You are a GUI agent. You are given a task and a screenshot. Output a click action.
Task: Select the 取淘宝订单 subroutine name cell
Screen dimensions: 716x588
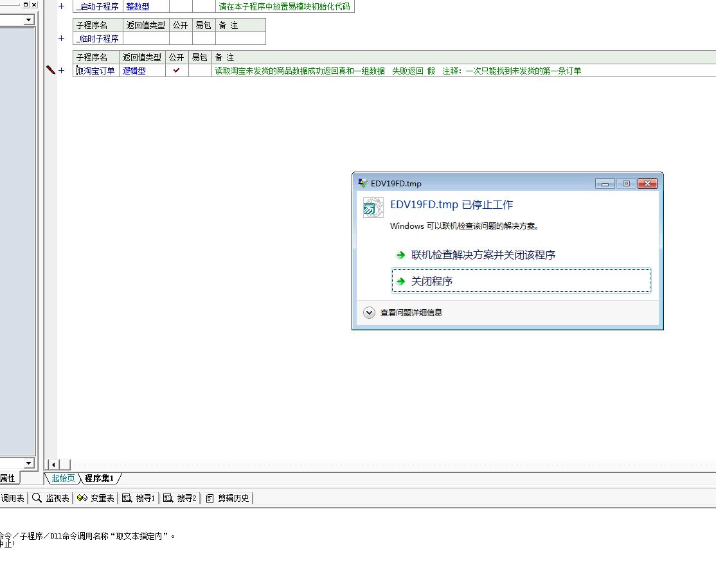96,70
